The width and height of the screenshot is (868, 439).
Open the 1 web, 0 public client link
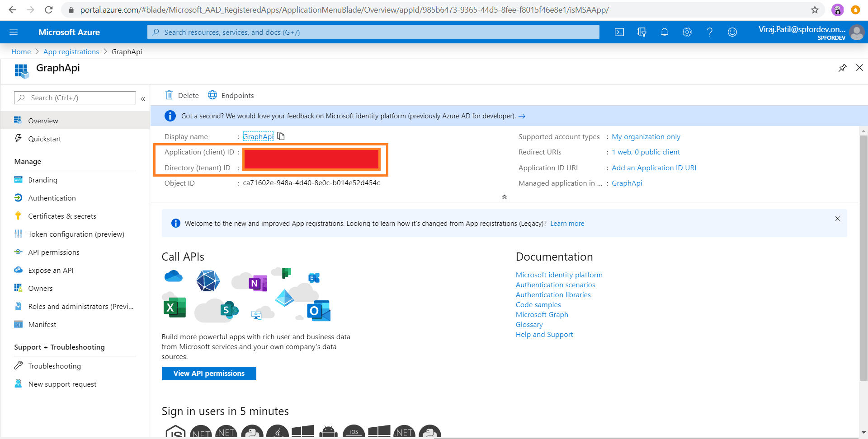click(x=646, y=152)
